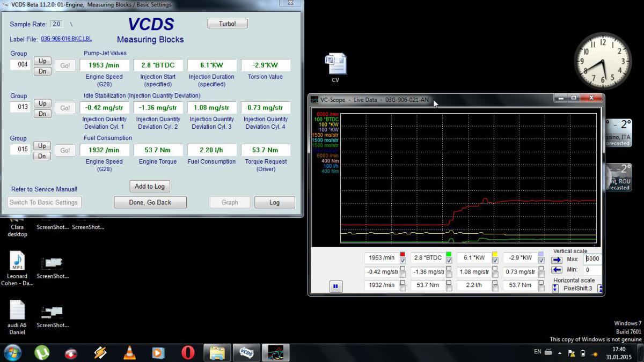Open the CV document desktop icon
Image resolution: width=644 pixels, height=362 pixels.
(335, 64)
